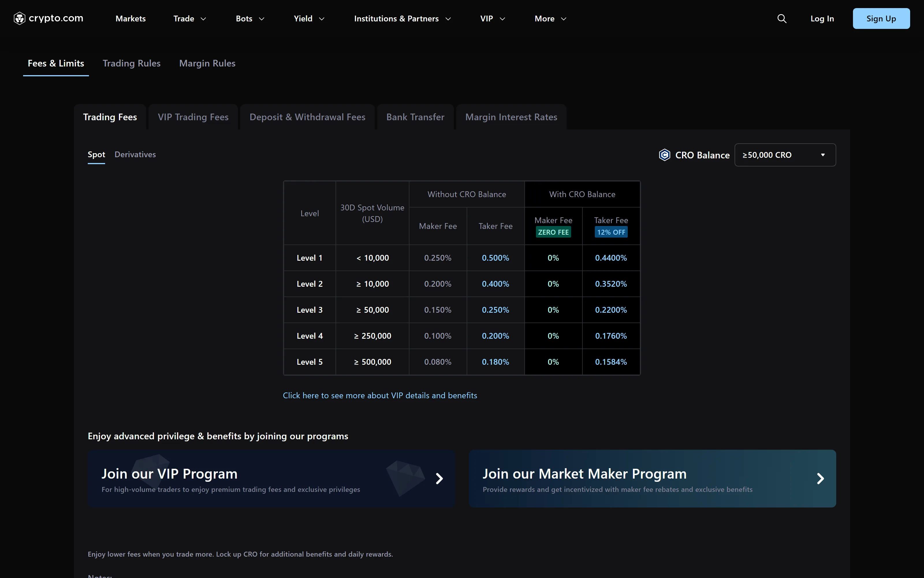Screen dimensions: 924x578
Task: Click the Level 5 row label
Action: [310, 362]
